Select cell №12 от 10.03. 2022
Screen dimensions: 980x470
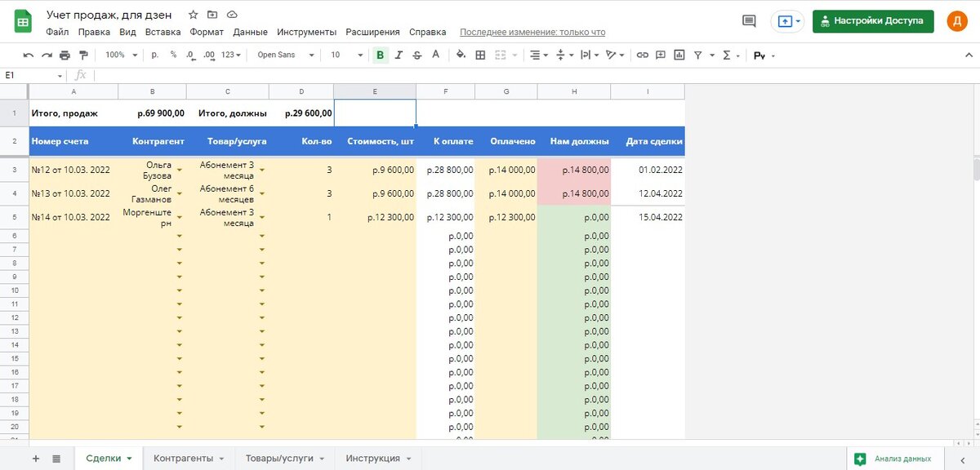[73, 170]
